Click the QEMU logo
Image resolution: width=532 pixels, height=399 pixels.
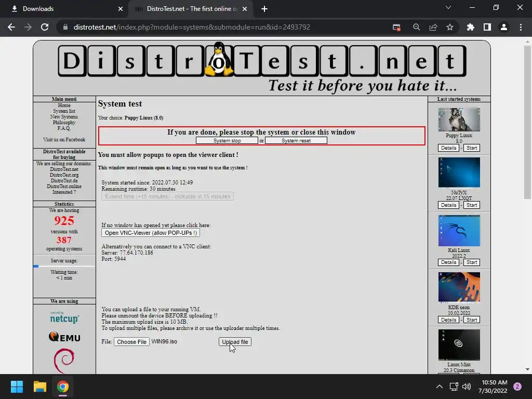[64, 337]
